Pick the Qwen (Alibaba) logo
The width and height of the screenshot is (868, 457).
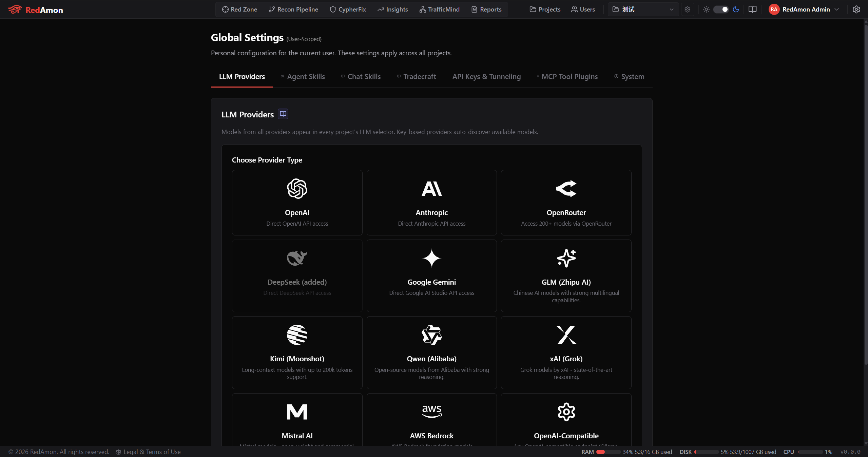pos(431,335)
